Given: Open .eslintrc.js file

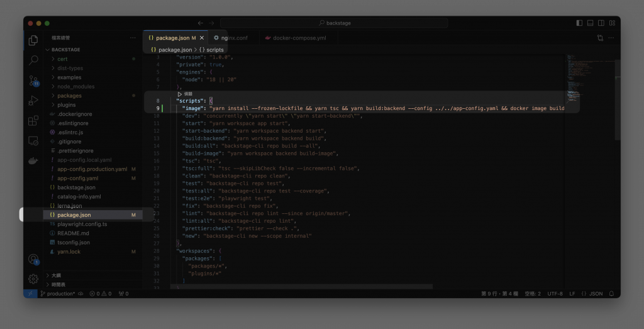Looking at the screenshot, I should pyautogui.click(x=93, y=132).
